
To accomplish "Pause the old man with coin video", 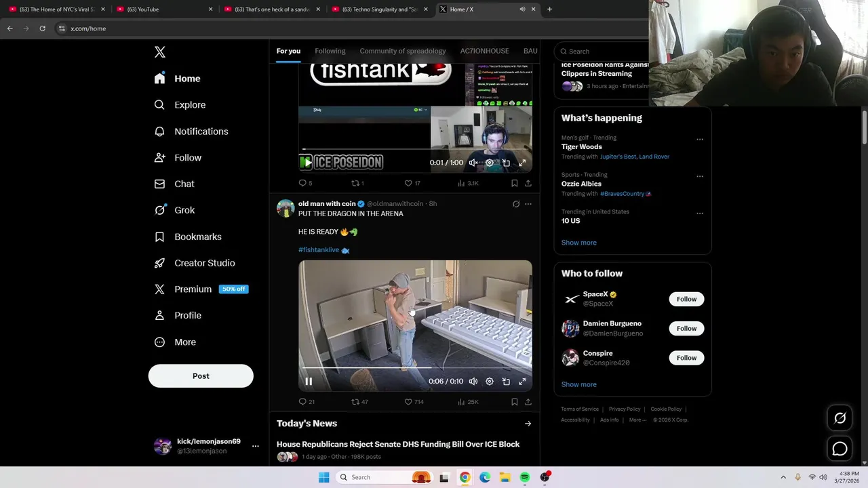I will click(x=309, y=382).
